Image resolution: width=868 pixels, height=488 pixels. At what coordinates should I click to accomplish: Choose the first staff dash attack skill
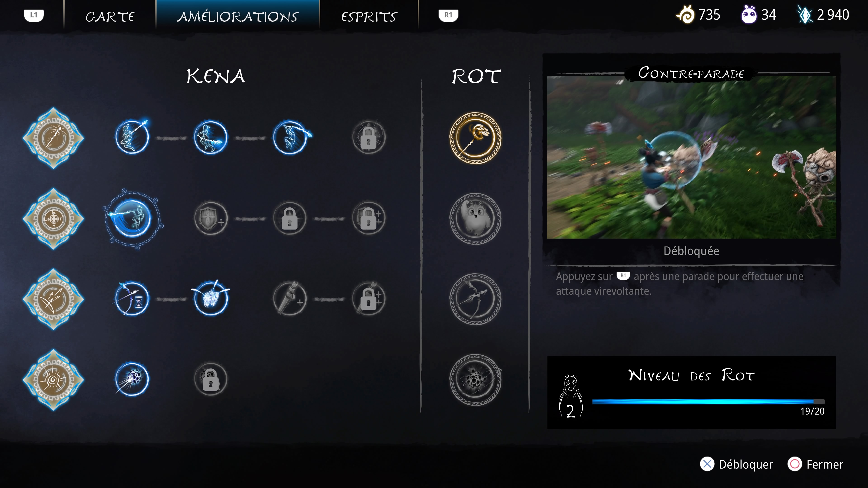click(132, 137)
